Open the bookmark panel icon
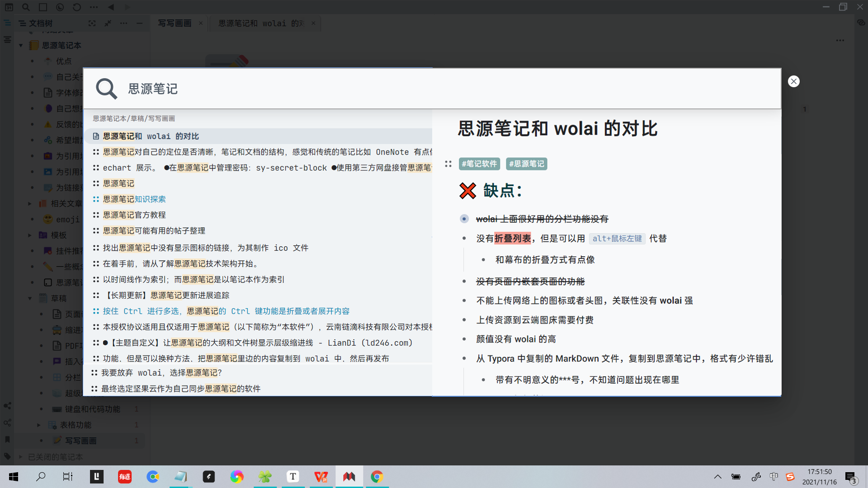This screenshot has height=488, width=868. 7,439
